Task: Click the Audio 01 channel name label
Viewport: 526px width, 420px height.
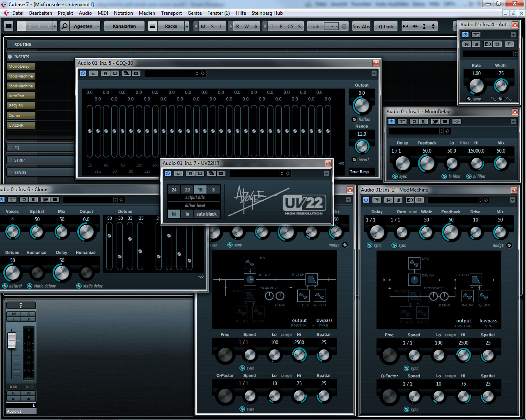Action: coord(21,411)
